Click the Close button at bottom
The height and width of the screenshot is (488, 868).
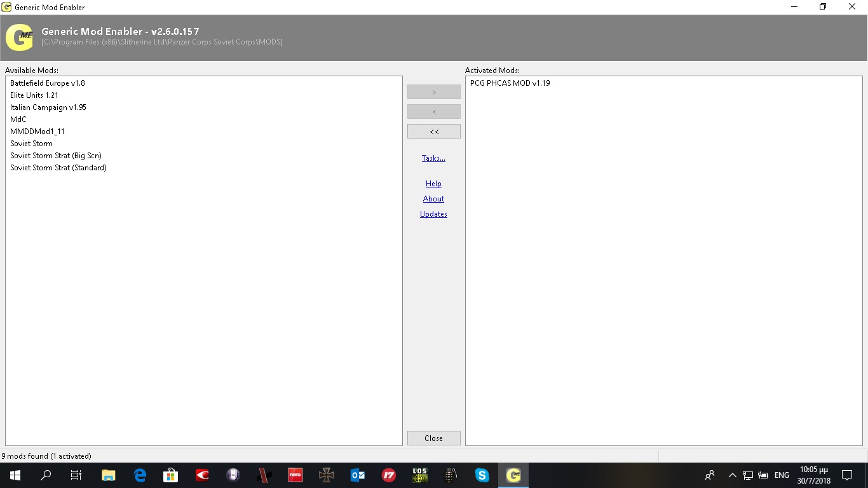click(434, 438)
